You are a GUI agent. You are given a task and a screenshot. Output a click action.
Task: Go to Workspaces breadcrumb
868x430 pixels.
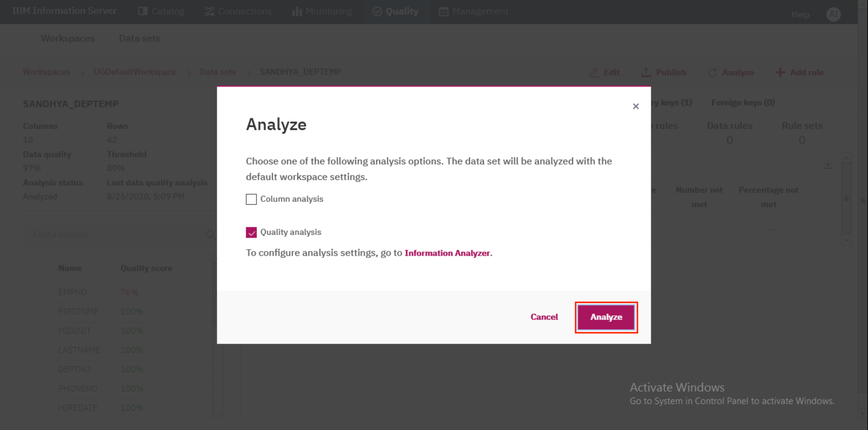point(46,72)
